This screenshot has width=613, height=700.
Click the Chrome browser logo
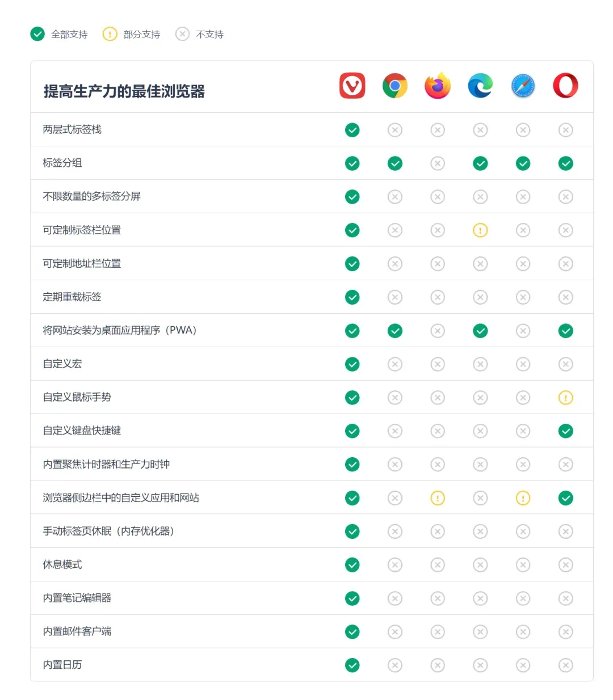(395, 86)
